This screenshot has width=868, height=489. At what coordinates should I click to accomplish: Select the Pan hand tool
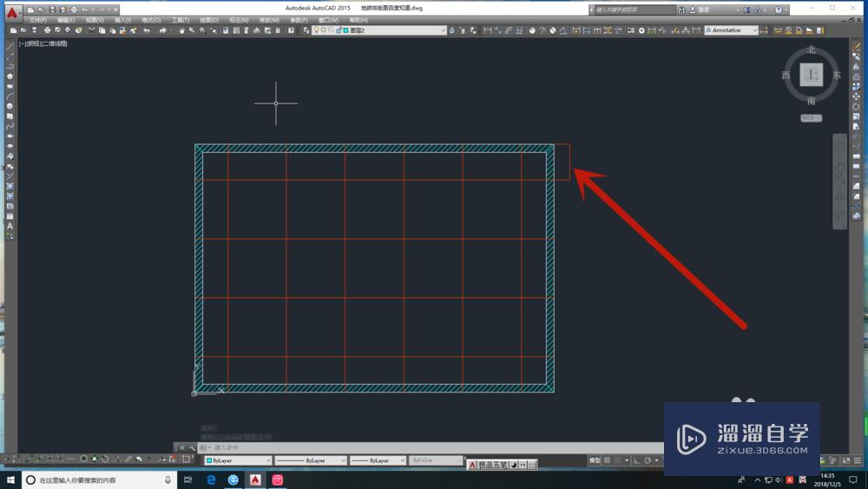point(181,30)
